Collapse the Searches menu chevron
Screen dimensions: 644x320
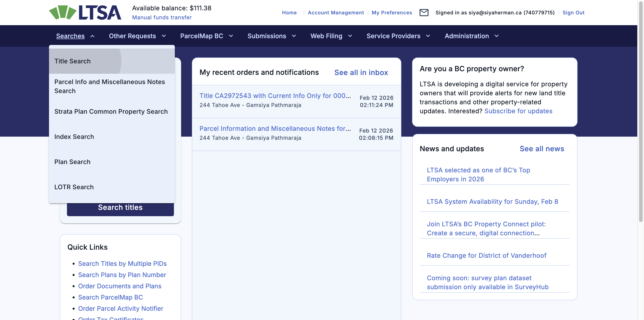coord(93,36)
